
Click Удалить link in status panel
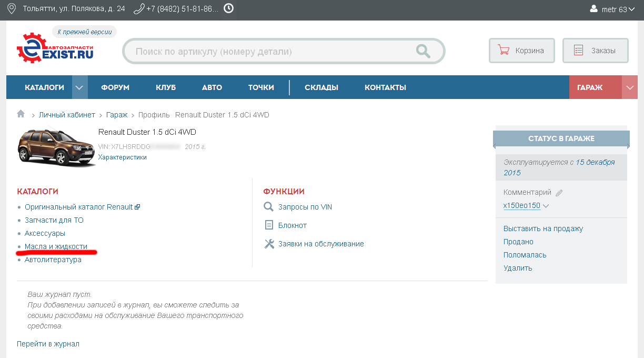[518, 268]
